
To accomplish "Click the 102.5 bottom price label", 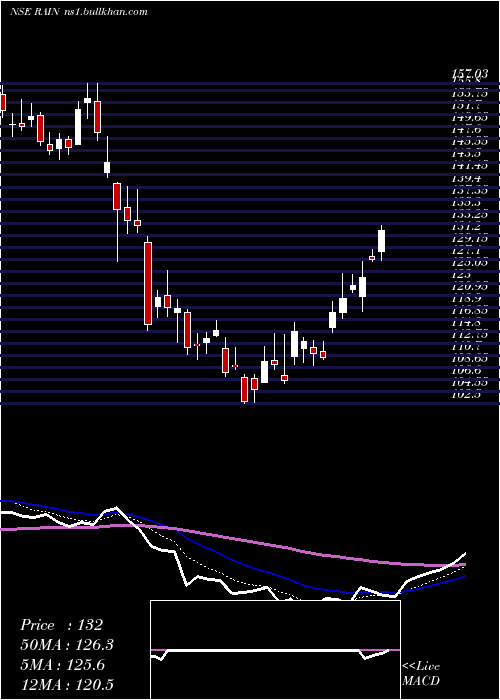I will (x=466, y=395).
